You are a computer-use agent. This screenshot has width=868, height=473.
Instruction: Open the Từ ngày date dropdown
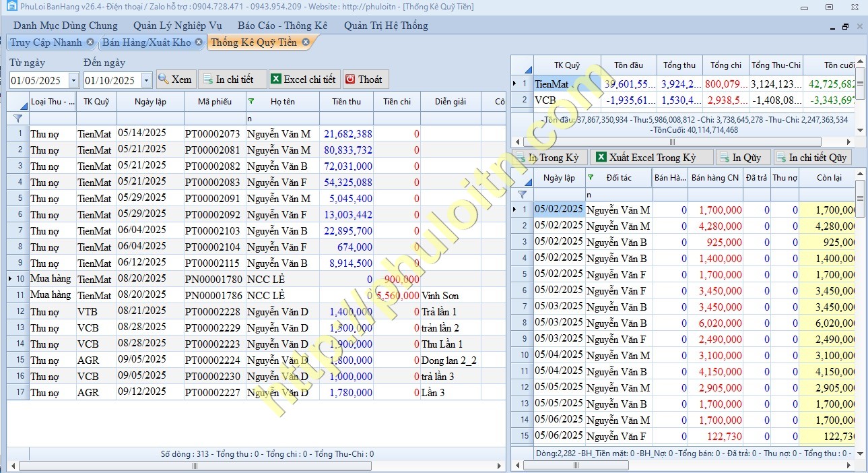(x=73, y=80)
